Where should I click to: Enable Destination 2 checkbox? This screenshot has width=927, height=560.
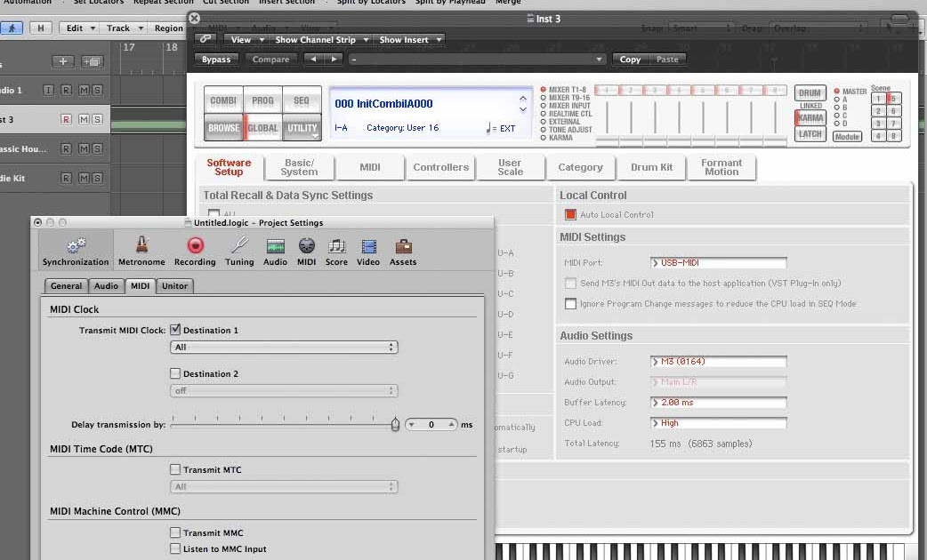point(175,373)
